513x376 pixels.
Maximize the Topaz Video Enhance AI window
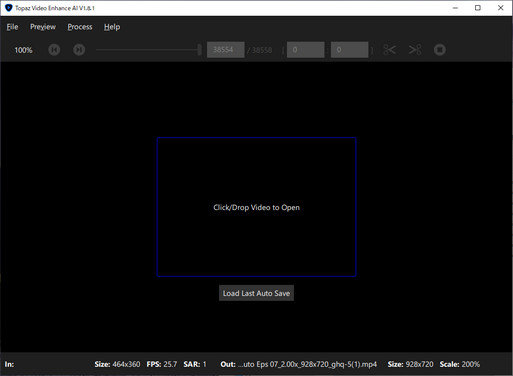click(x=478, y=8)
